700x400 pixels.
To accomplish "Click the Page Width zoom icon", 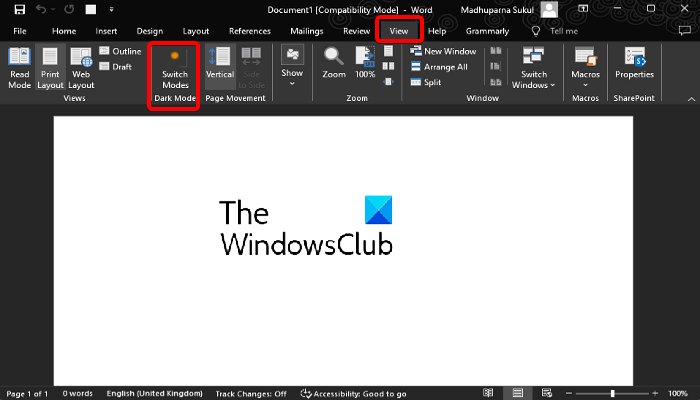I will click(x=388, y=82).
